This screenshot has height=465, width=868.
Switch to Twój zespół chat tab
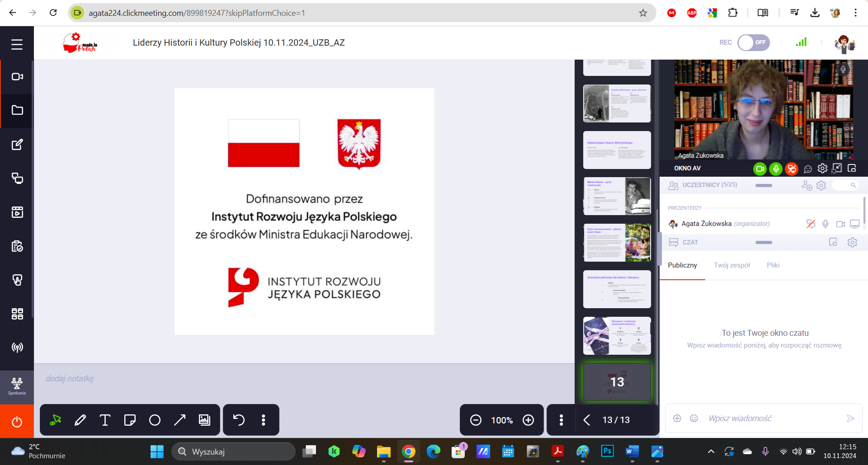pyautogui.click(x=732, y=265)
